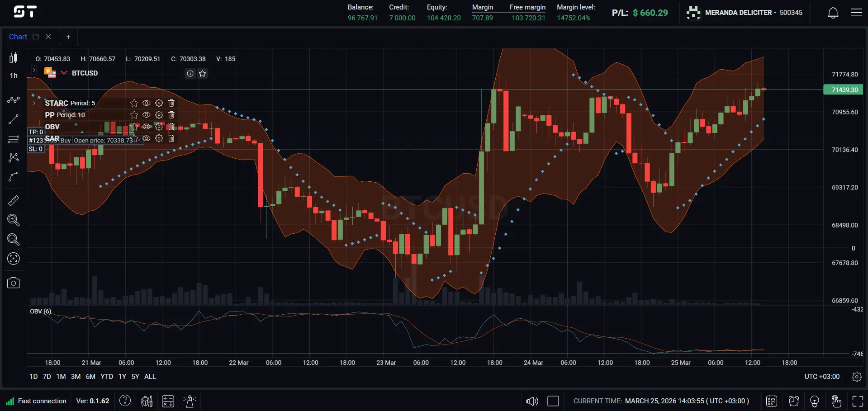Screen dimensions: 868x411
Task: Hide the OBV indicator with its eye icon
Action: pyautogui.click(x=146, y=127)
